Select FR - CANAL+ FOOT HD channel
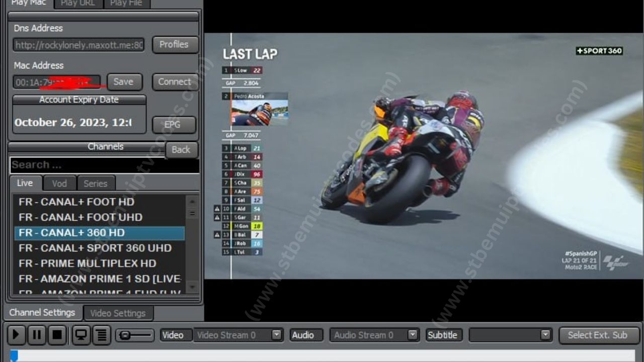644x362 pixels. coord(99,202)
